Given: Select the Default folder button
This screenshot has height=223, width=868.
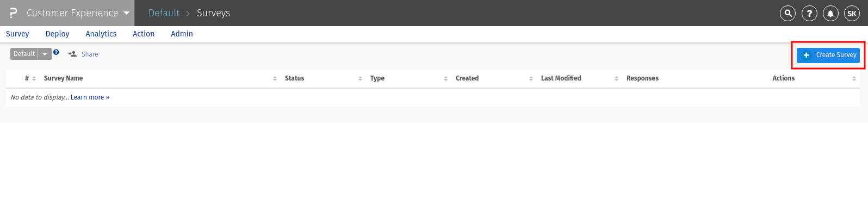Looking at the screenshot, I should [x=24, y=54].
